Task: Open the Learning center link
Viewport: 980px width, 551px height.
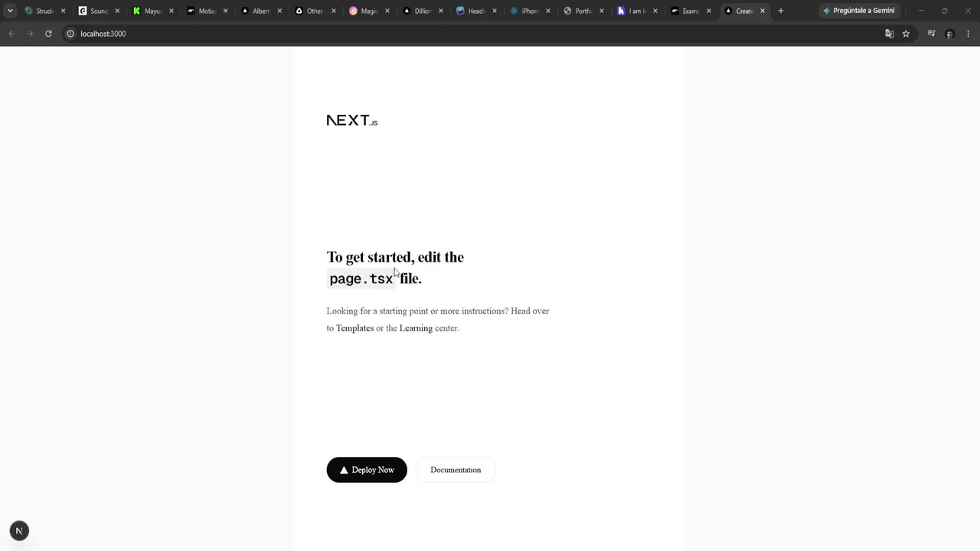Action: [416, 328]
